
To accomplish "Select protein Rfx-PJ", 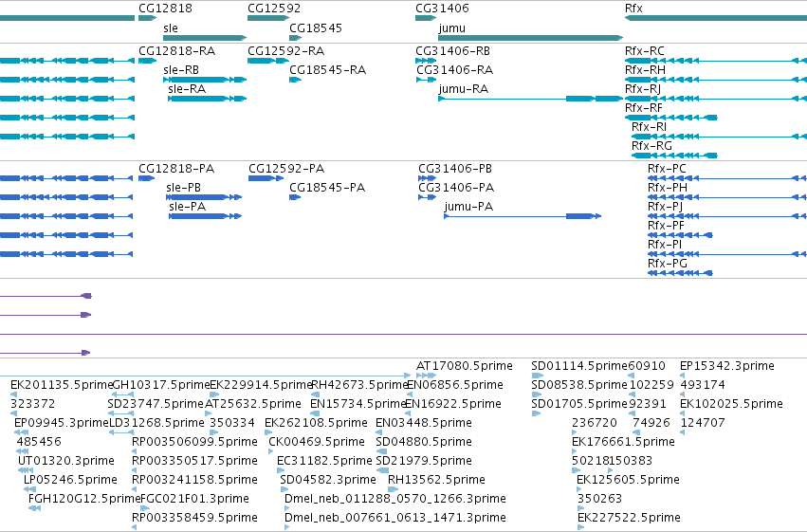I will [665, 207].
